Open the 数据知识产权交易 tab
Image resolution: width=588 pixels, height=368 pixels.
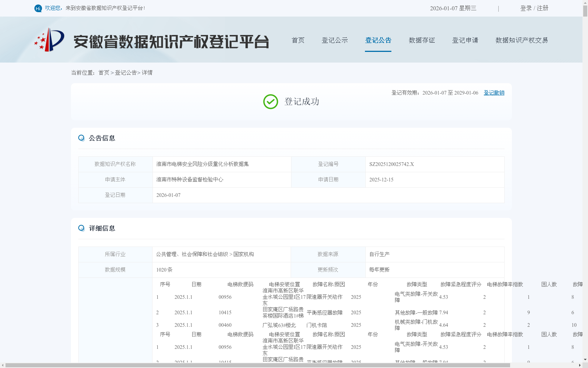pyautogui.click(x=522, y=40)
